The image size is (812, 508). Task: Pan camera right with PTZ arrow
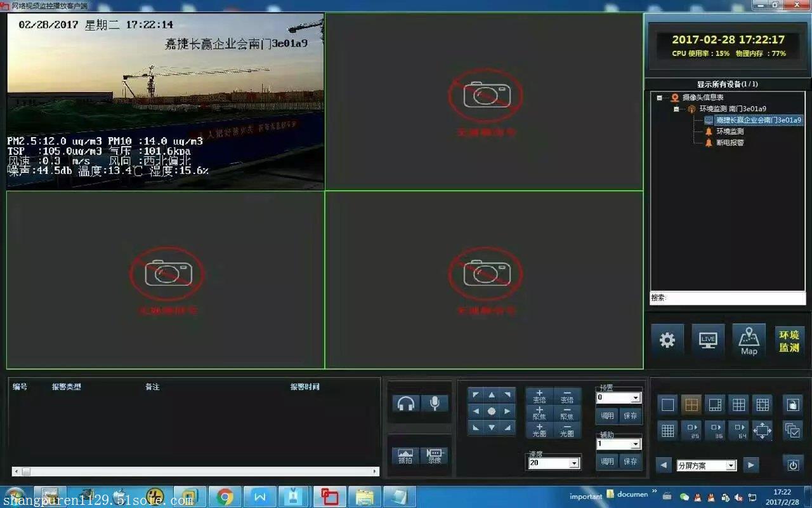click(x=507, y=411)
